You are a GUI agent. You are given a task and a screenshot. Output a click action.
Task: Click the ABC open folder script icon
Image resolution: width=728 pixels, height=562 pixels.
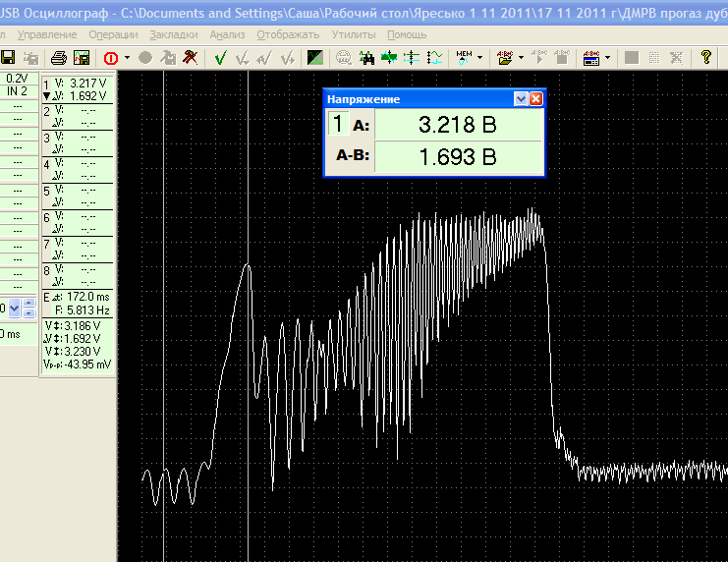tap(505, 58)
